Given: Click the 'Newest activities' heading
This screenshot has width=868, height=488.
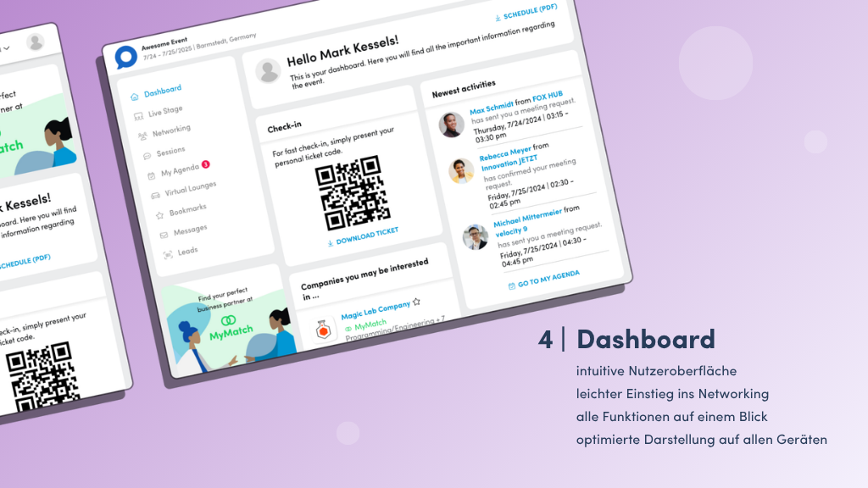Looking at the screenshot, I should [464, 88].
